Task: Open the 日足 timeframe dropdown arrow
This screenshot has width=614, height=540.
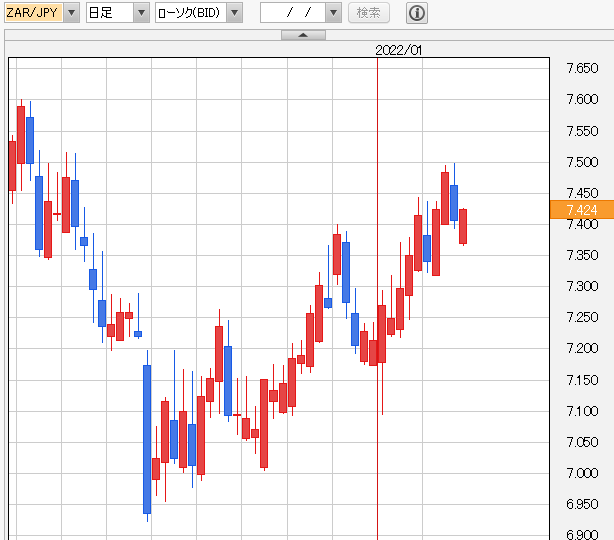Action: [x=141, y=13]
